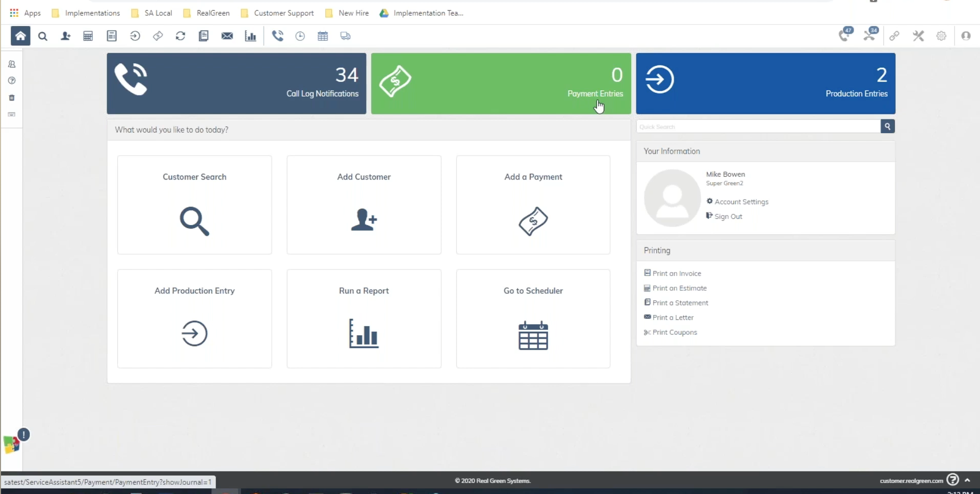
Task: Click into the Quick Search field
Action: tap(758, 127)
